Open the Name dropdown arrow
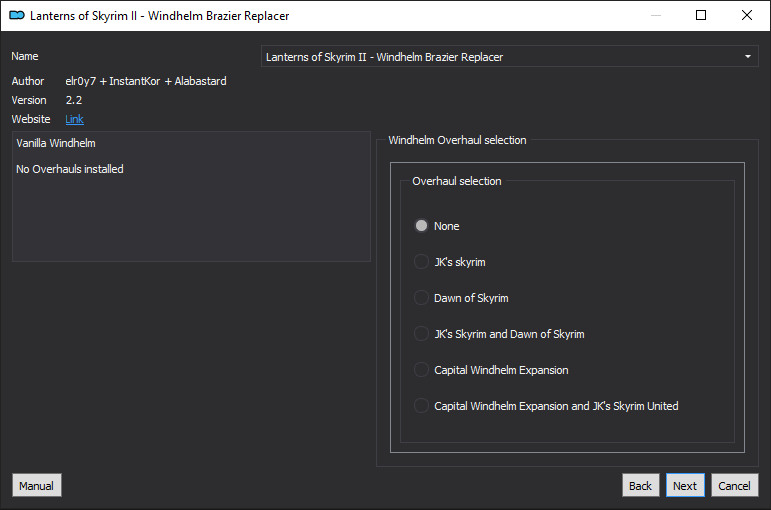 coord(747,57)
